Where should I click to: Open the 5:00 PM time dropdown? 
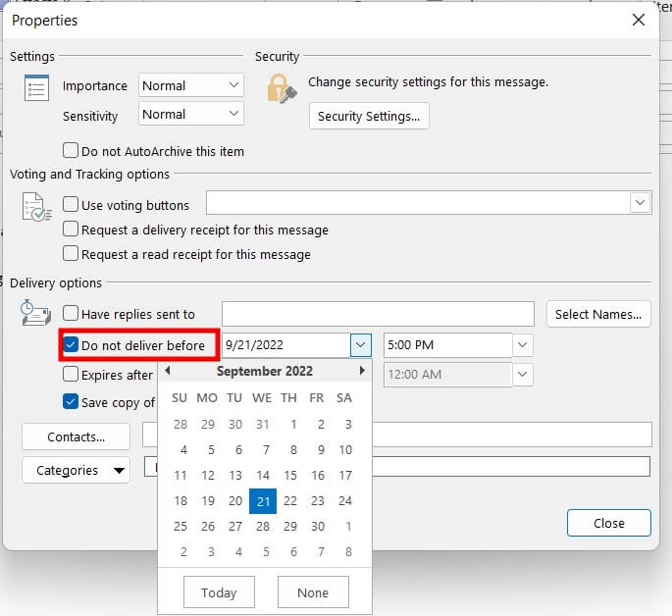click(x=523, y=345)
